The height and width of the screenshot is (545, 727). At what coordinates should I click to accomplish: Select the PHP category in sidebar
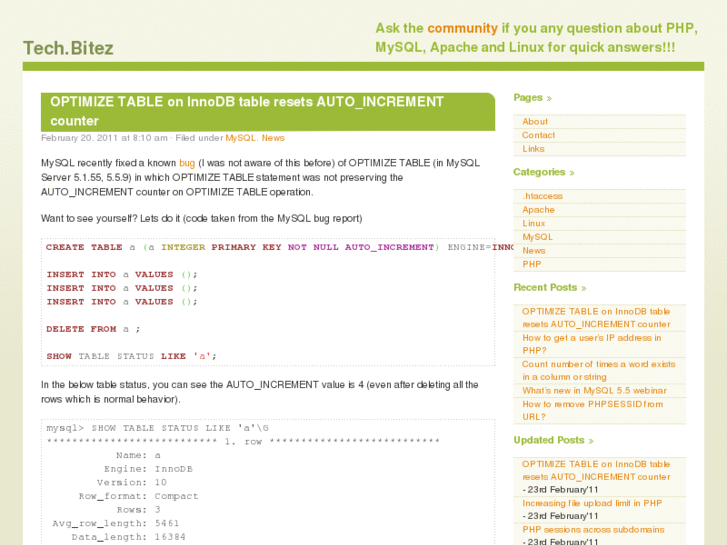531,264
